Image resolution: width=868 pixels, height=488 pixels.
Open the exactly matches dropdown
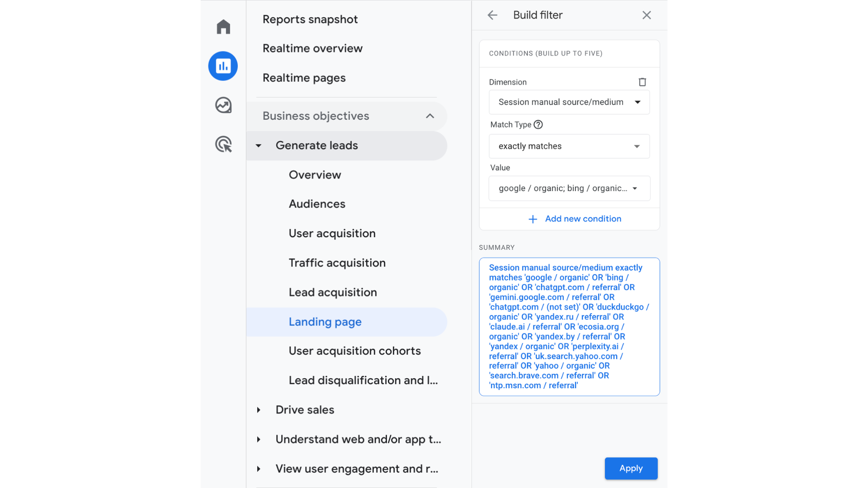click(569, 146)
